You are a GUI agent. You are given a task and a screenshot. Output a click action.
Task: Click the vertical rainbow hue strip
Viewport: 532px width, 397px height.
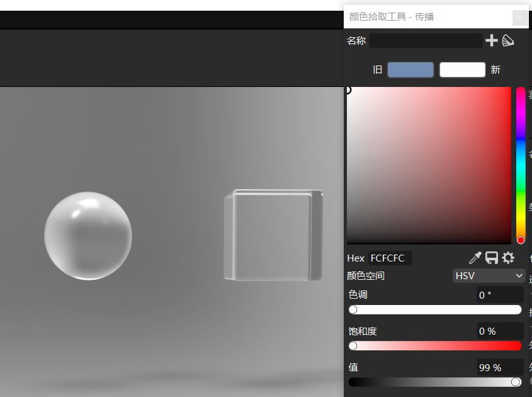point(521,164)
